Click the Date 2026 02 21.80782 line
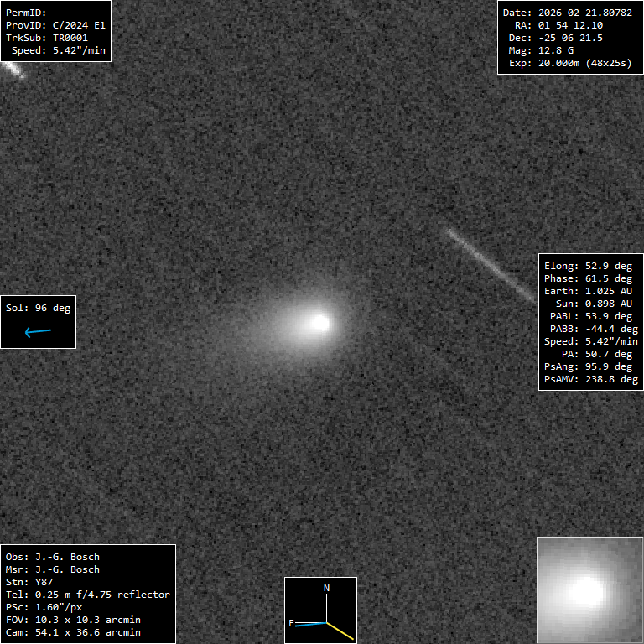Viewport: 644px width, 644px height. 567,13
